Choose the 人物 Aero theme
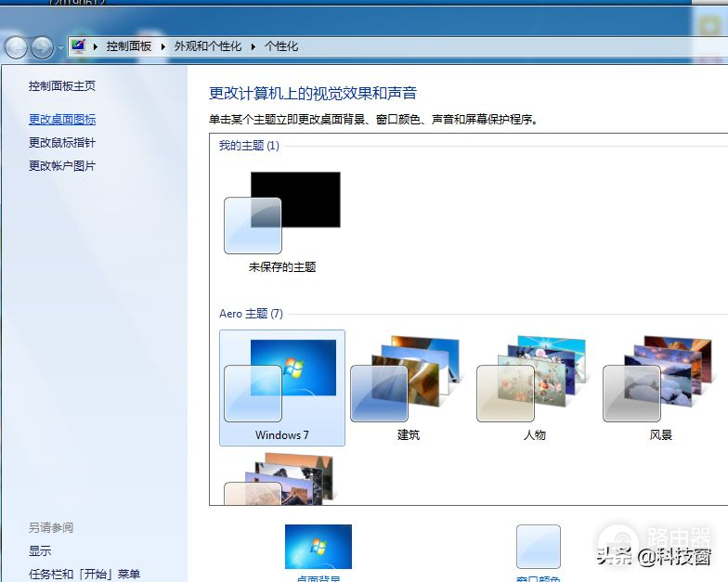The width and height of the screenshot is (728, 582). click(x=534, y=387)
